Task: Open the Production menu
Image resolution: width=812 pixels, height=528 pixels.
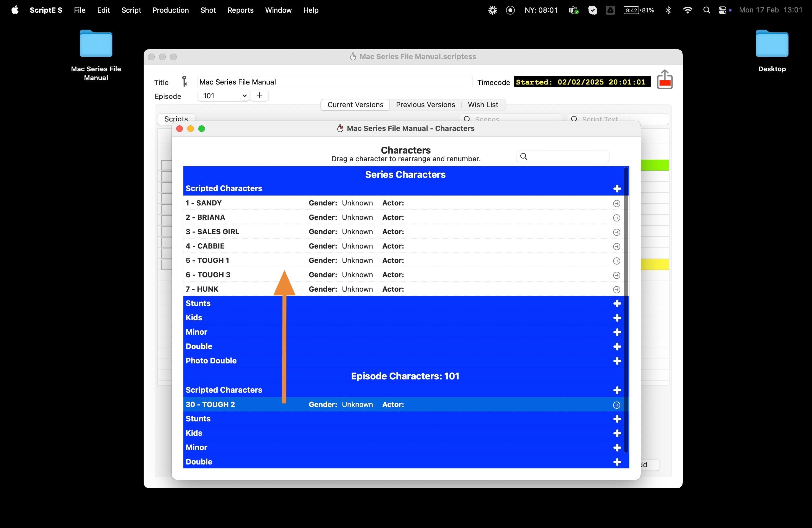Action: pyautogui.click(x=170, y=10)
